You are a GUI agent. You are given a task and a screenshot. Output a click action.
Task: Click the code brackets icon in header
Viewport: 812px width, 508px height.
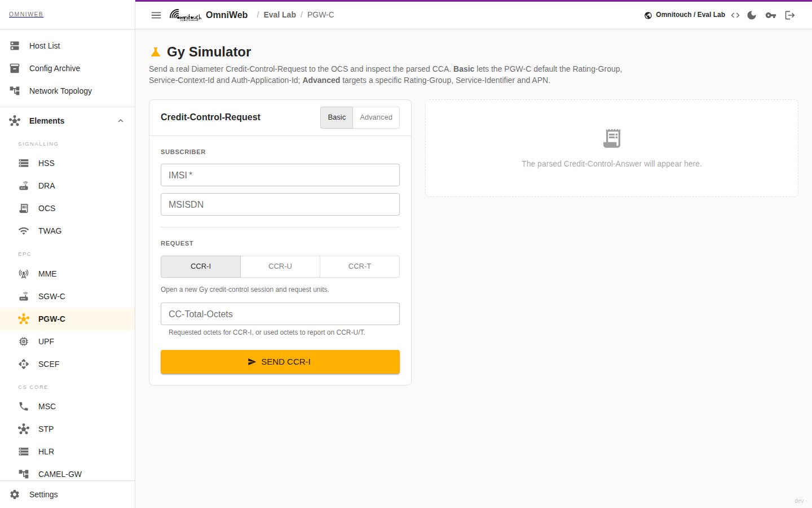[x=735, y=15]
